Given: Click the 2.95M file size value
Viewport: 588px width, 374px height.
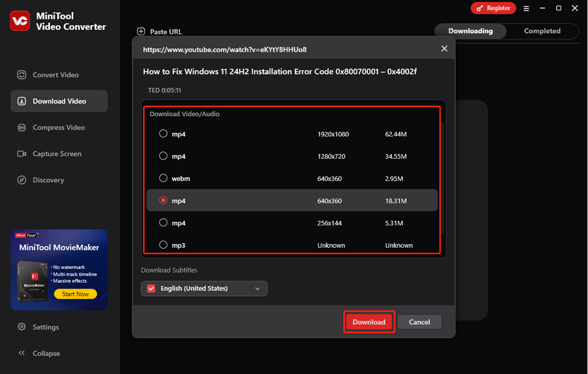Looking at the screenshot, I should pyautogui.click(x=394, y=179).
